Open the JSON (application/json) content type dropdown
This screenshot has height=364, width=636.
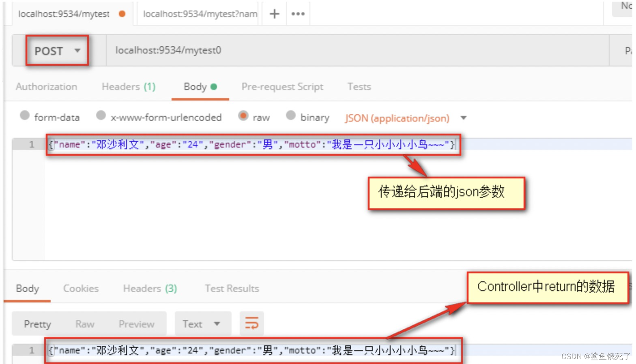tap(406, 118)
